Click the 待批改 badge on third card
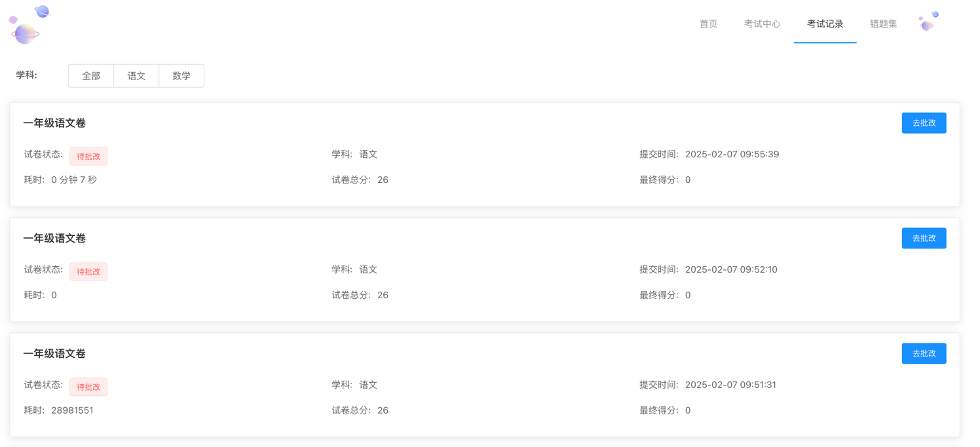The image size is (980, 447). pos(88,387)
